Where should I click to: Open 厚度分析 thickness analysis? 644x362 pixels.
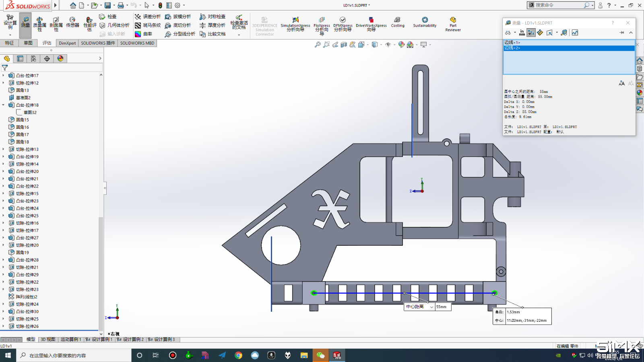[213, 25]
